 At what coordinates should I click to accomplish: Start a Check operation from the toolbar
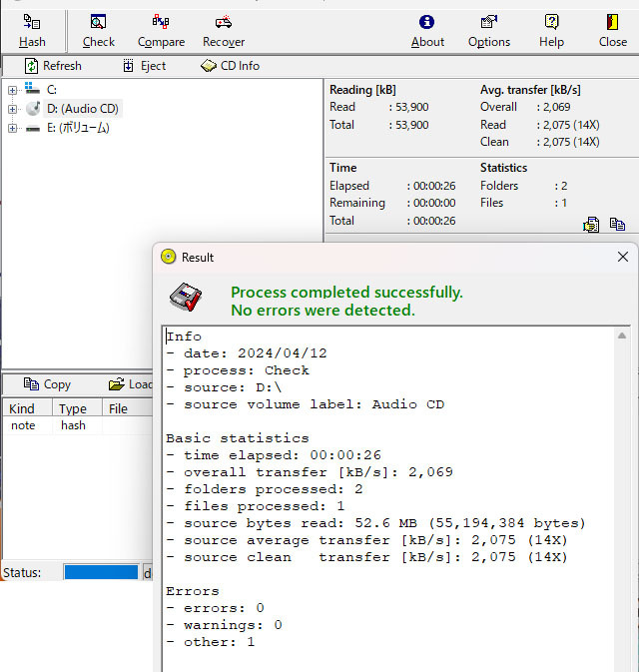click(98, 31)
